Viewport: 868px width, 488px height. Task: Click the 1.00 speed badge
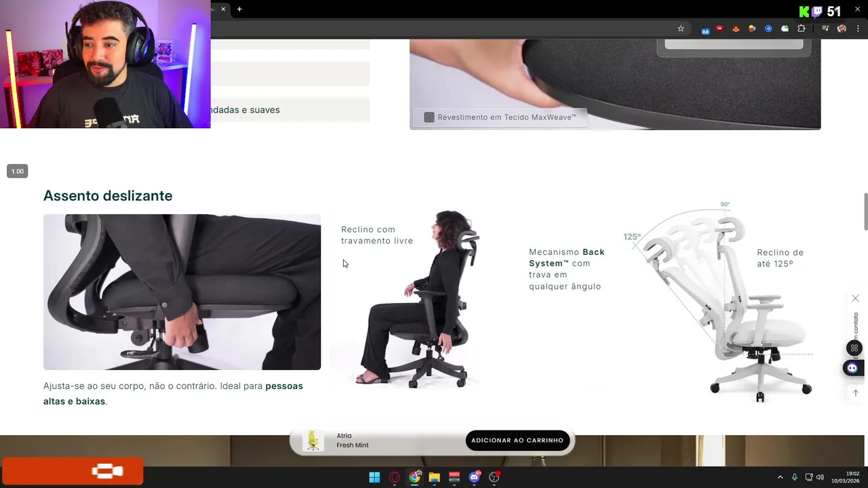pyautogui.click(x=18, y=171)
